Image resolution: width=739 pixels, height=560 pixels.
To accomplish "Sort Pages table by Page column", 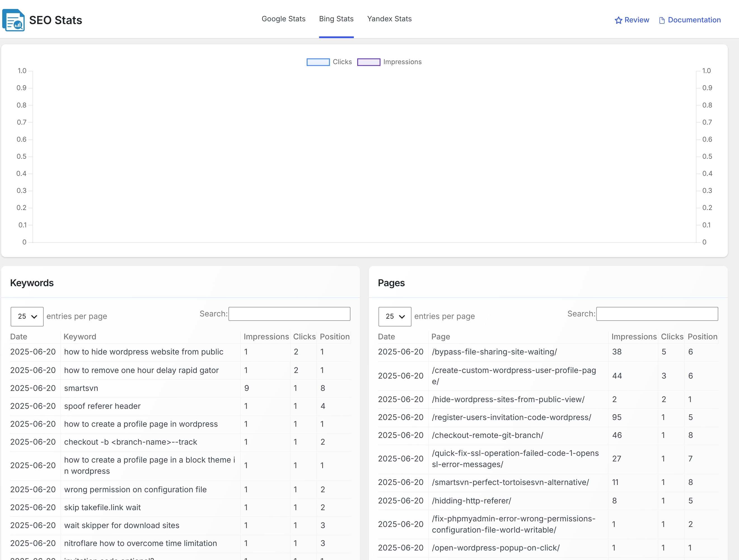I will point(441,337).
